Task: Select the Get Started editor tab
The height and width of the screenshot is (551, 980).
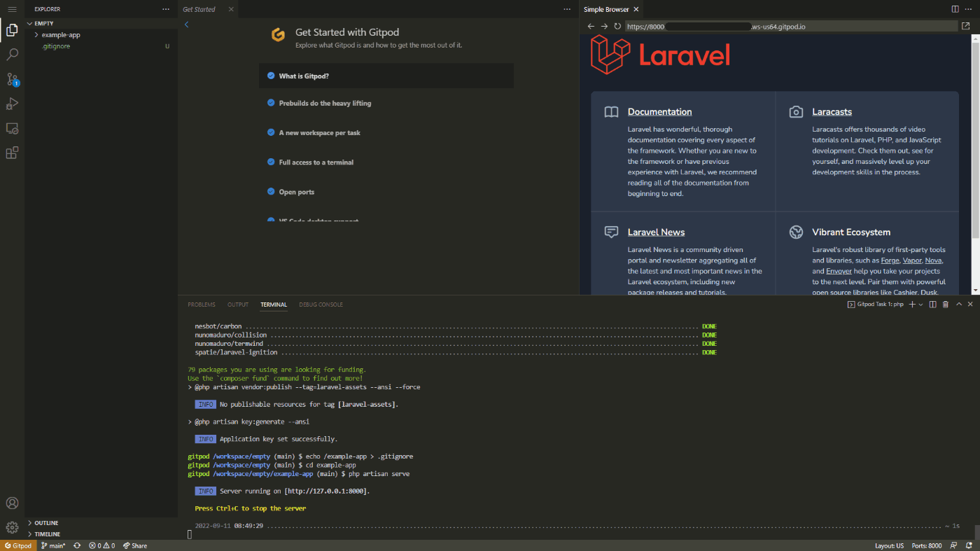Action: tap(208, 9)
